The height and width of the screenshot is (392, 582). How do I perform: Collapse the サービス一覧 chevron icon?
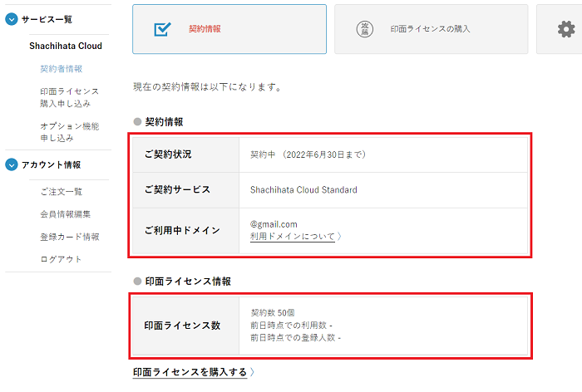point(12,19)
